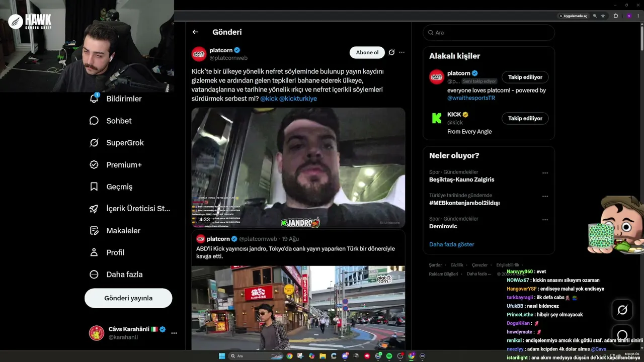644x362 pixels.
Task: Click the Abone ol button on the post
Action: tap(367, 52)
